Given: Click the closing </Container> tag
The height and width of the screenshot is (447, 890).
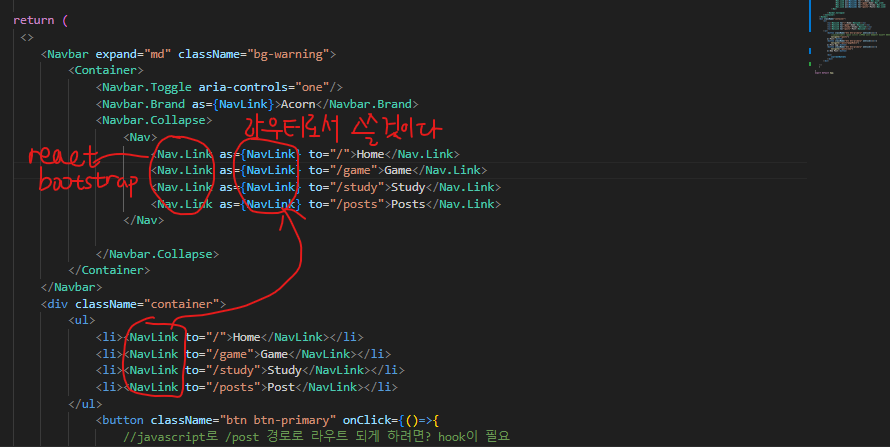Looking at the screenshot, I should click(109, 270).
